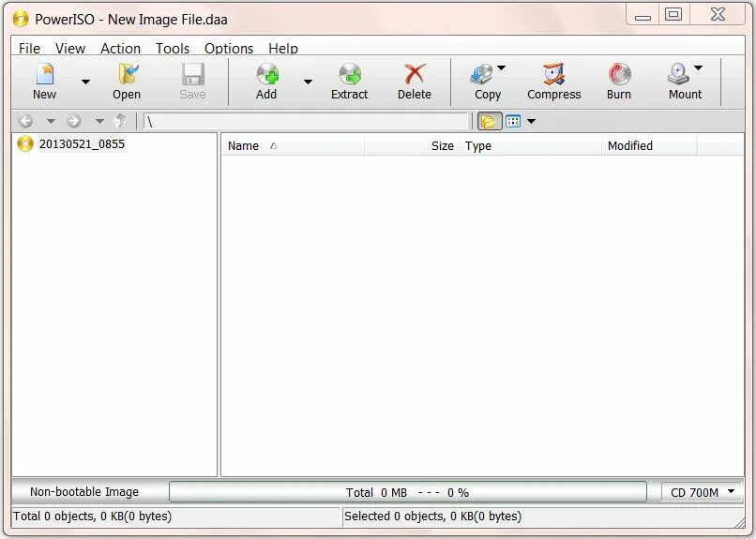Click the Extract toolbar icon
This screenshot has height=539, width=756.
pos(350,75)
